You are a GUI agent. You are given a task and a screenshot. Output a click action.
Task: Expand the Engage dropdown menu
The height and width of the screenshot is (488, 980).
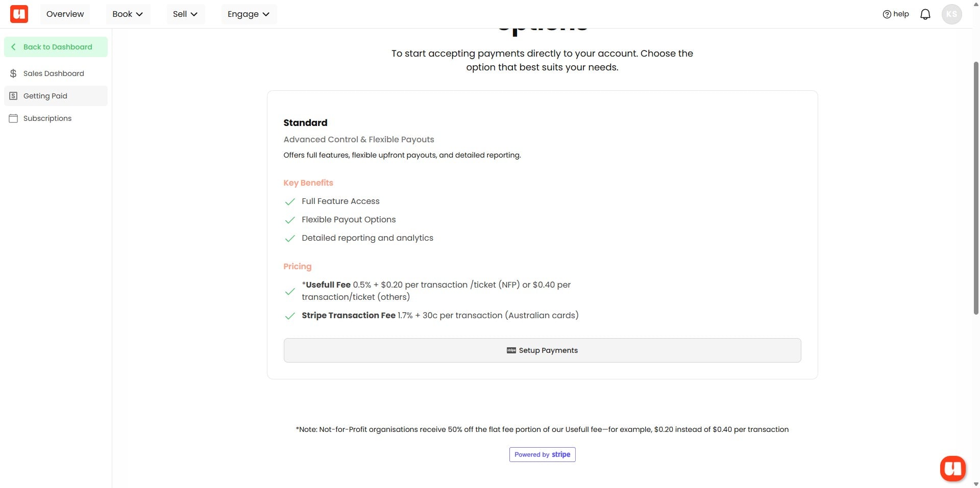pyautogui.click(x=249, y=14)
